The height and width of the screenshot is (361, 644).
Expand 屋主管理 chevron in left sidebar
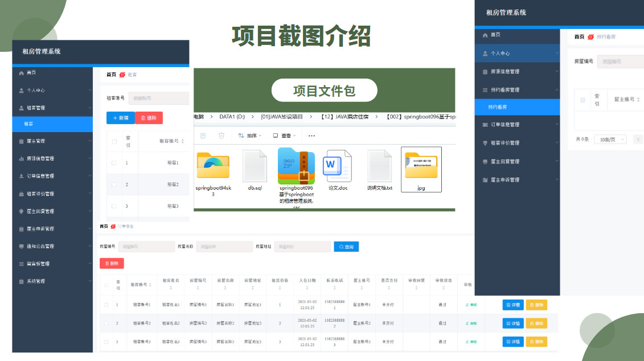pos(89,141)
